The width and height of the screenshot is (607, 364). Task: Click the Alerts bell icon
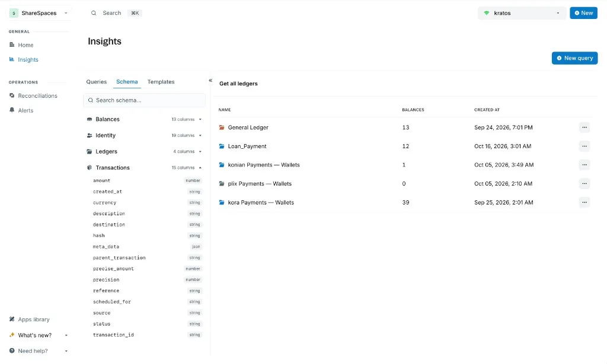point(12,110)
